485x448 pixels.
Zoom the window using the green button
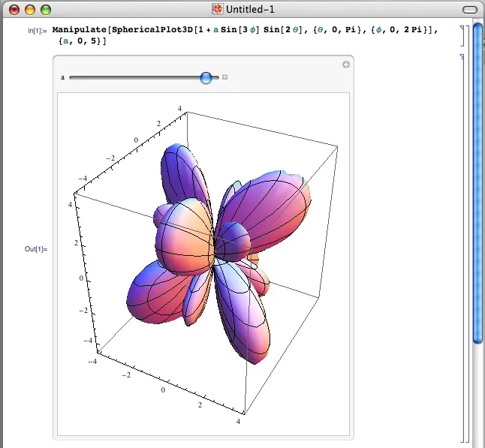[46, 9]
